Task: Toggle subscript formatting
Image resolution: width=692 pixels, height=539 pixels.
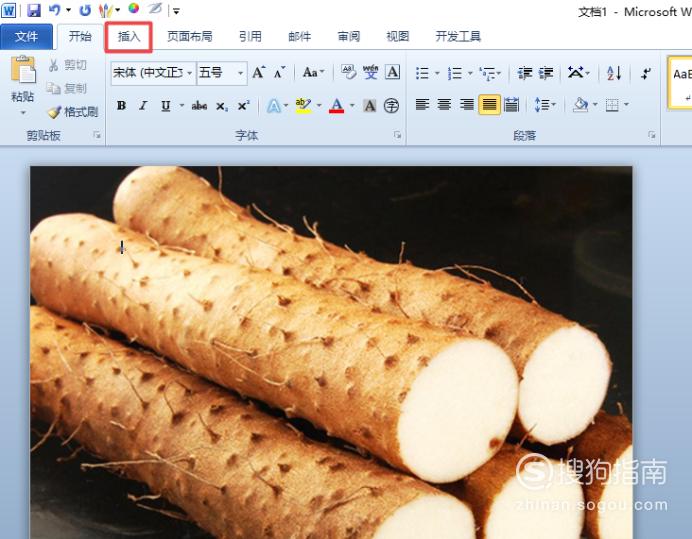Action: tap(222, 106)
